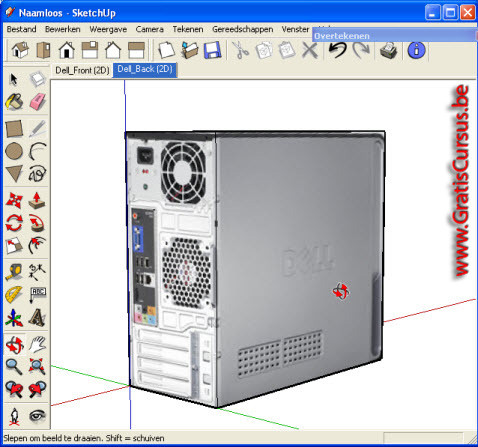Click the Redo arrow icon
This screenshot has height=447, width=478.
(x=361, y=50)
